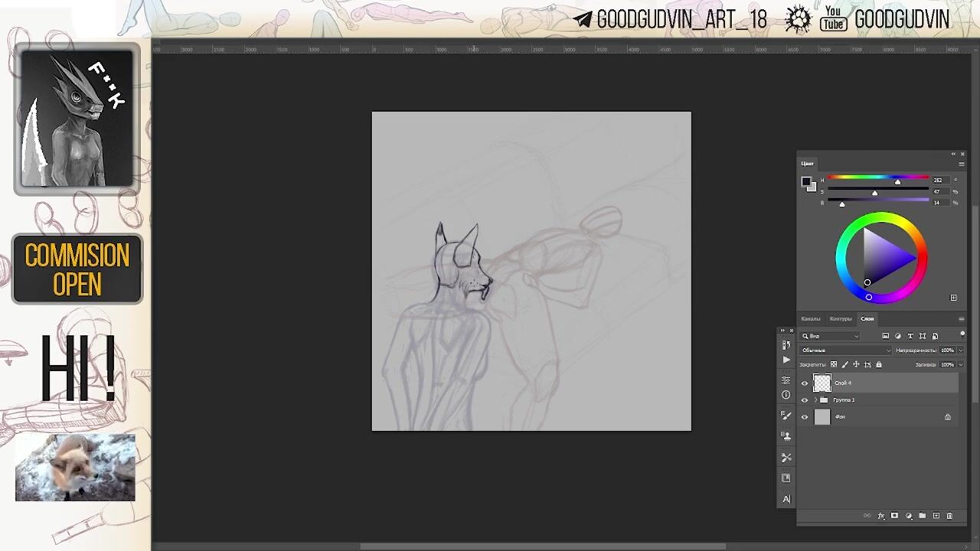Viewport: 980px width, 551px height.
Task: Open the layer styles fx menu
Action: point(881,516)
